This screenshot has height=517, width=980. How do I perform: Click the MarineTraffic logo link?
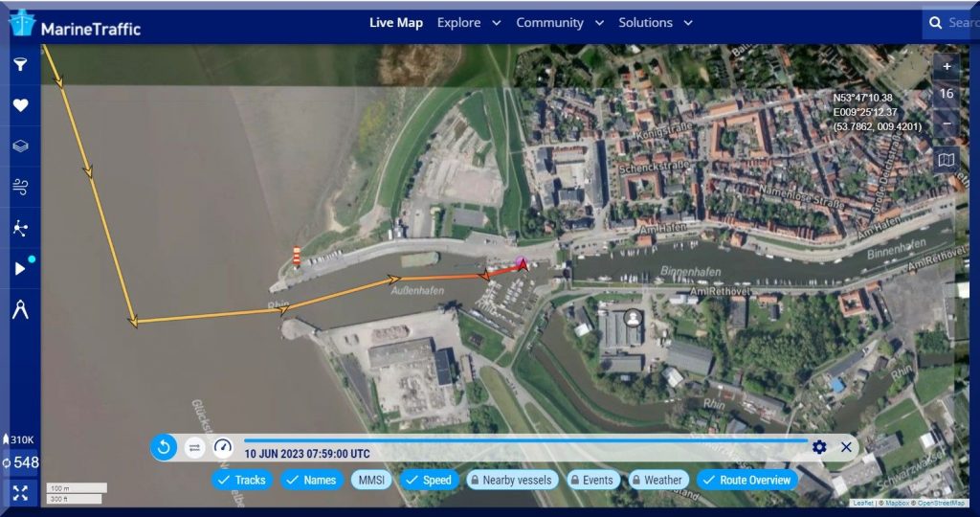pyautogui.click(x=75, y=25)
